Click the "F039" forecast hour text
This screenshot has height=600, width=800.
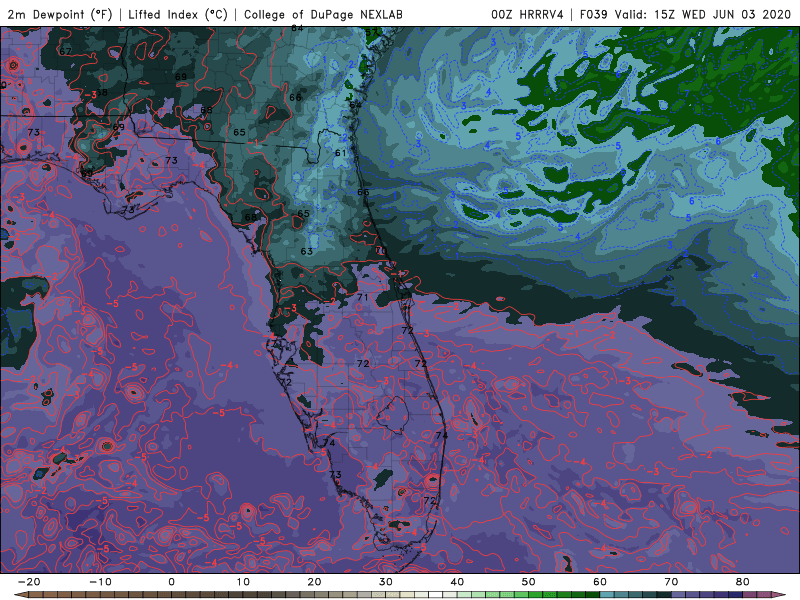pos(594,14)
